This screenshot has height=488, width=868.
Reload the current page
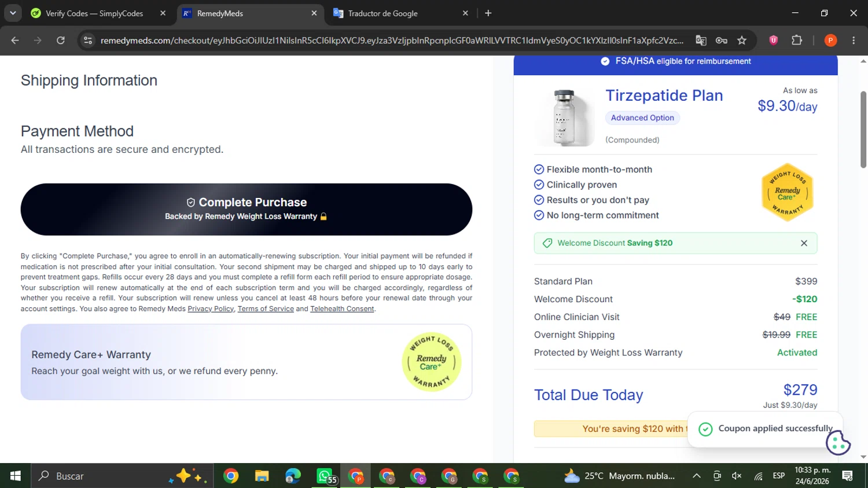click(60, 41)
